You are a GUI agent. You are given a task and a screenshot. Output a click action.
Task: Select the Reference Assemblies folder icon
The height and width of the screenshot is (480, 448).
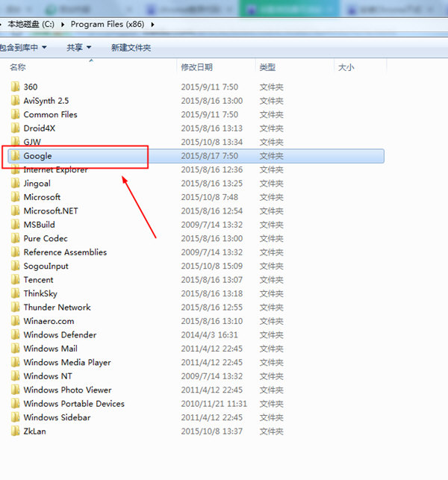pos(16,252)
